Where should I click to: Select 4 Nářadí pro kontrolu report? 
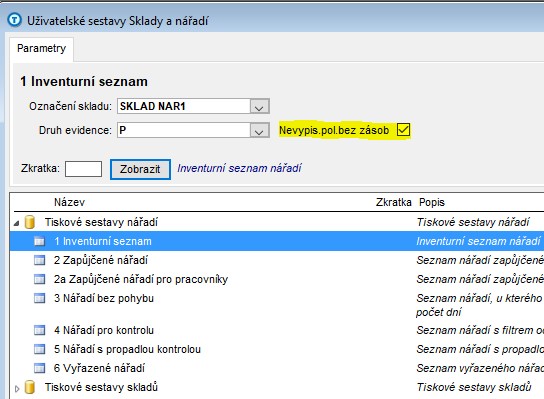coord(104,330)
